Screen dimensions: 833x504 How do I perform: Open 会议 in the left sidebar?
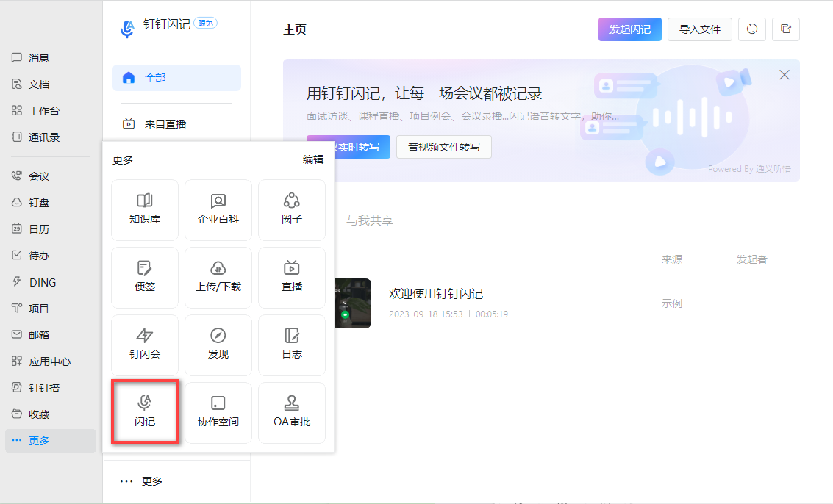(31, 176)
